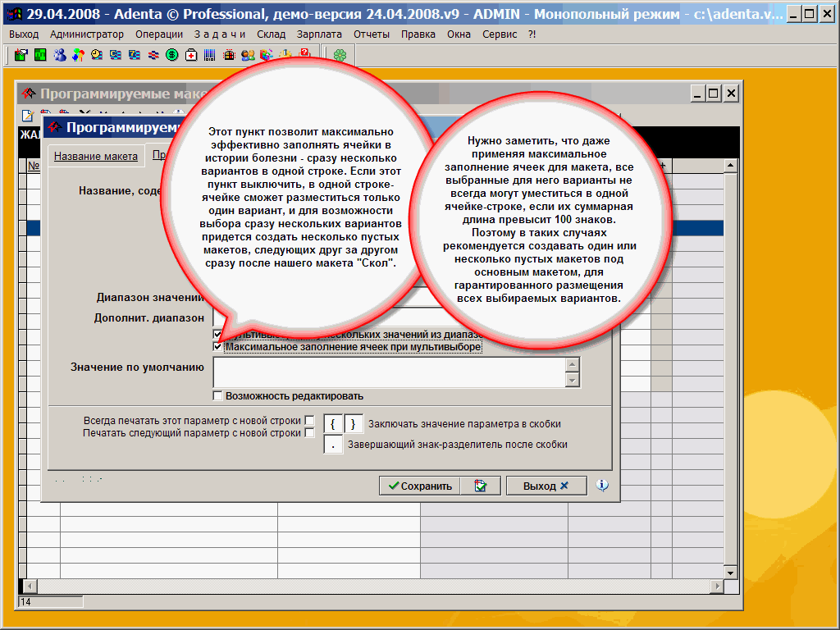Enable the Возможность редактировать checkbox

coord(217,396)
